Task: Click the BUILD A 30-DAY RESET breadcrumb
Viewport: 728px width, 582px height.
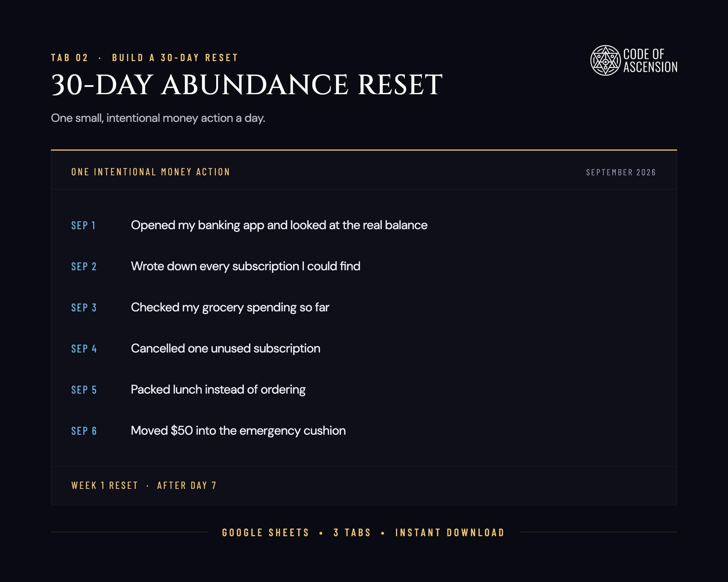Action: (x=175, y=58)
